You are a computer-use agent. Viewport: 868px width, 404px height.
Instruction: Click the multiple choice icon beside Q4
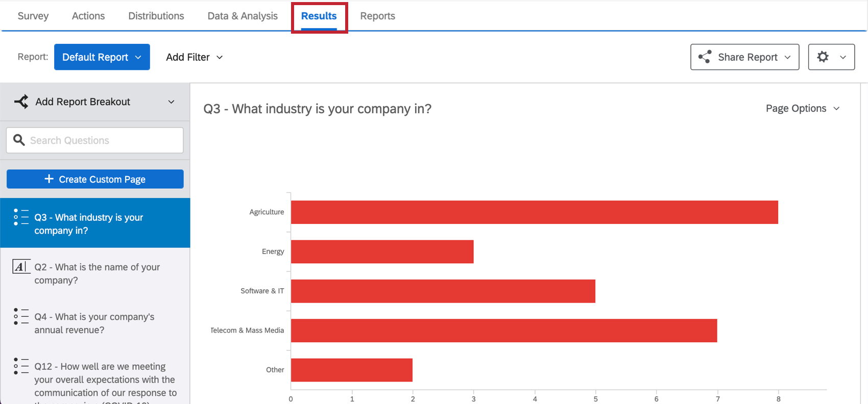(x=21, y=316)
